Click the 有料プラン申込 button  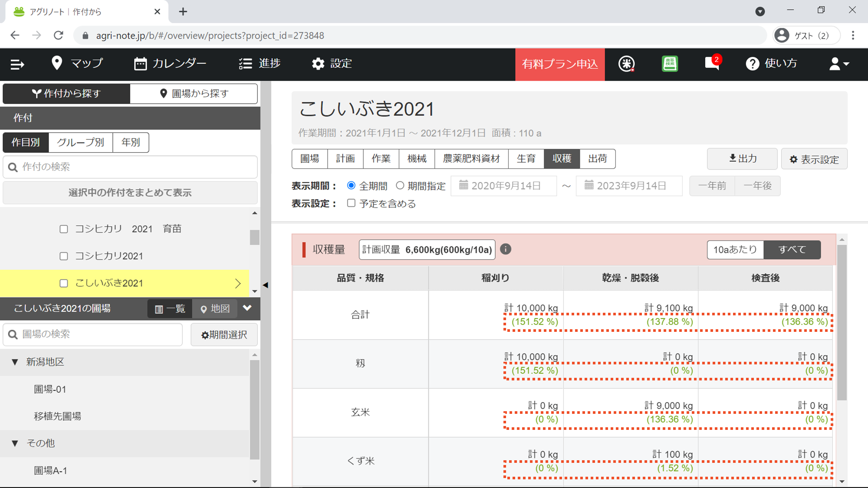click(x=560, y=64)
